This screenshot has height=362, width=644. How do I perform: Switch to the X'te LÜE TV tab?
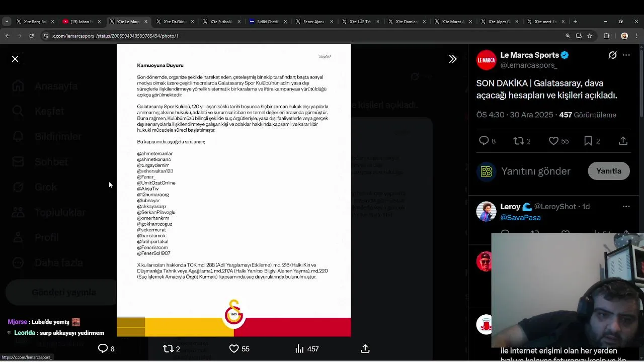click(360, 22)
